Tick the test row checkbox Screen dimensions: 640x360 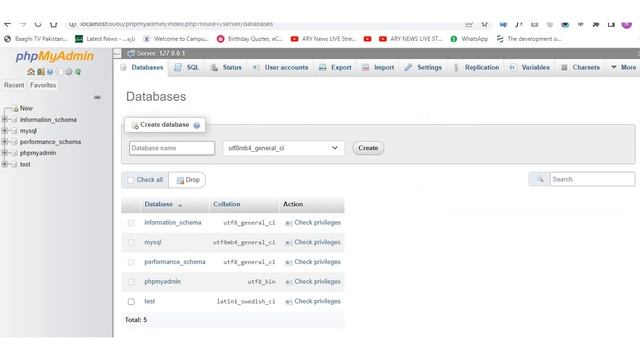pos(131,302)
